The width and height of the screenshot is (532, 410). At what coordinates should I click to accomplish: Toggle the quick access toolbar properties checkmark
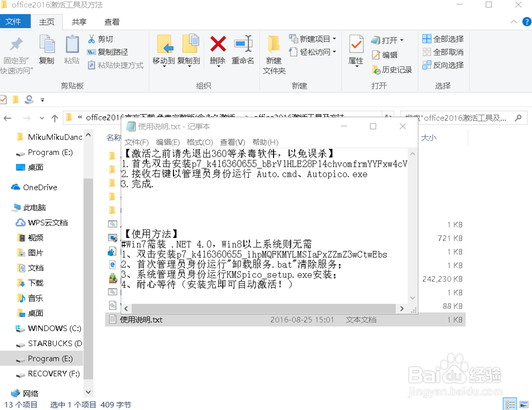(3, 100)
